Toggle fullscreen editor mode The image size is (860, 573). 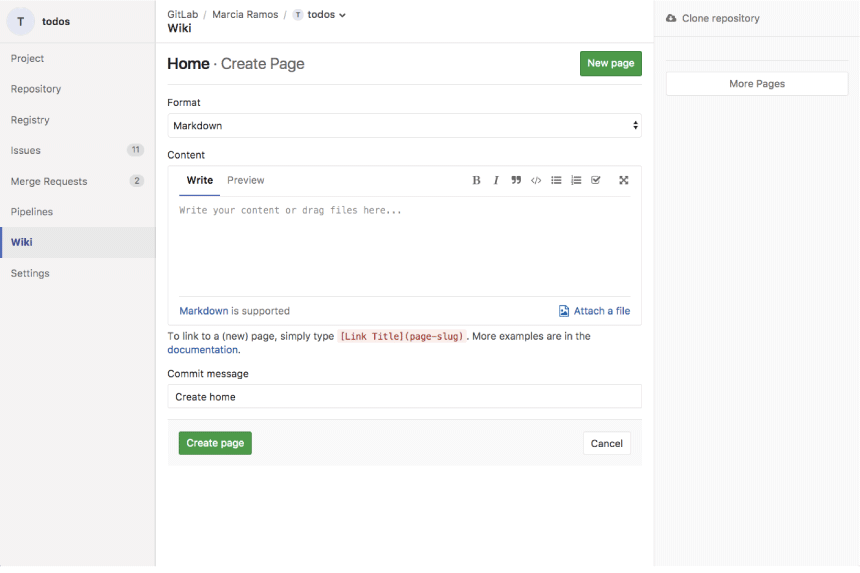point(624,180)
